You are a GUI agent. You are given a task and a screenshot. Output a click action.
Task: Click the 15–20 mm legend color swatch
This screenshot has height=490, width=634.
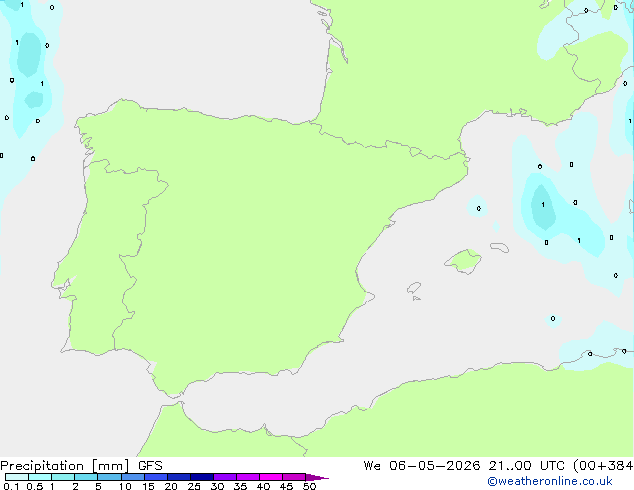156,477
